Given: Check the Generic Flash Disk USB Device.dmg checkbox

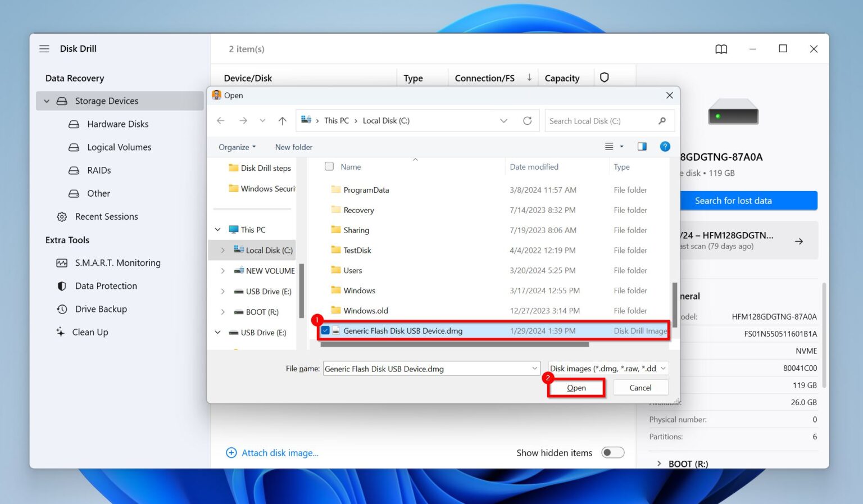Looking at the screenshot, I should 325,330.
